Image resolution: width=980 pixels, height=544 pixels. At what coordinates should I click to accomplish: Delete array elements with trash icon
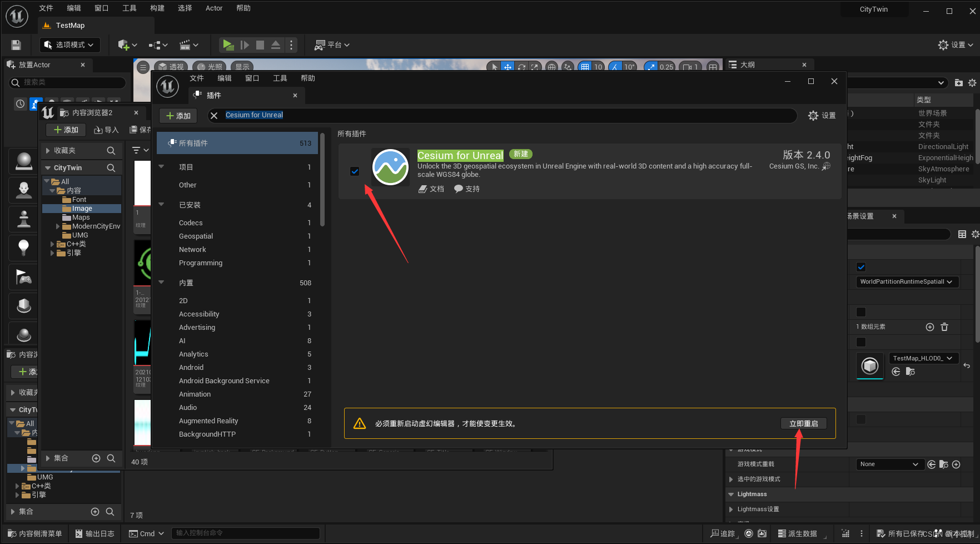coord(944,327)
